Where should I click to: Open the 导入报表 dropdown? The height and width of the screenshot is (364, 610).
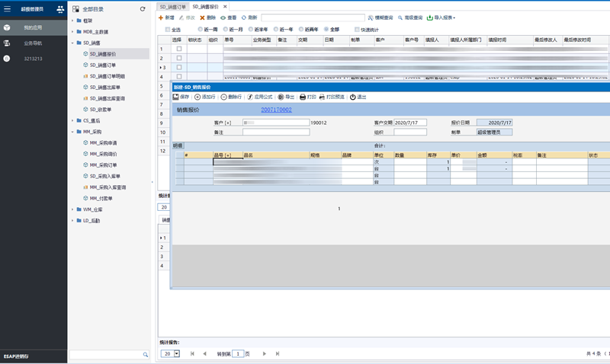click(441, 18)
